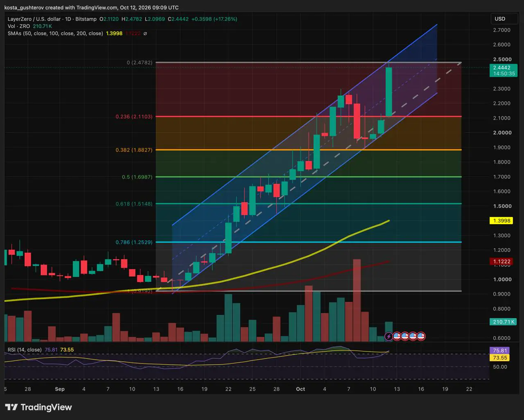The height and width of the screenshot is (420, 524).
Task: Click the ∅ symbol in the SMAs legend
Action: [x=145, y=34]
